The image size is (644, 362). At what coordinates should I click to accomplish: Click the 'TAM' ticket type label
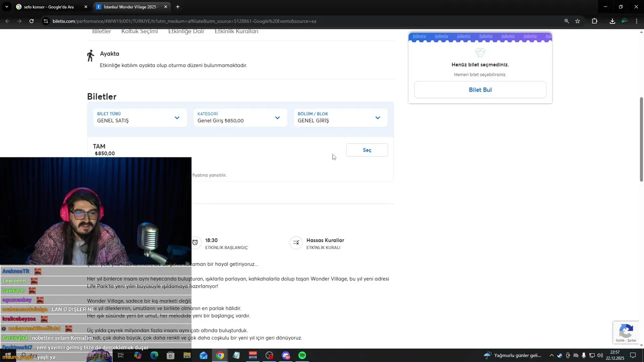[99, 146]
